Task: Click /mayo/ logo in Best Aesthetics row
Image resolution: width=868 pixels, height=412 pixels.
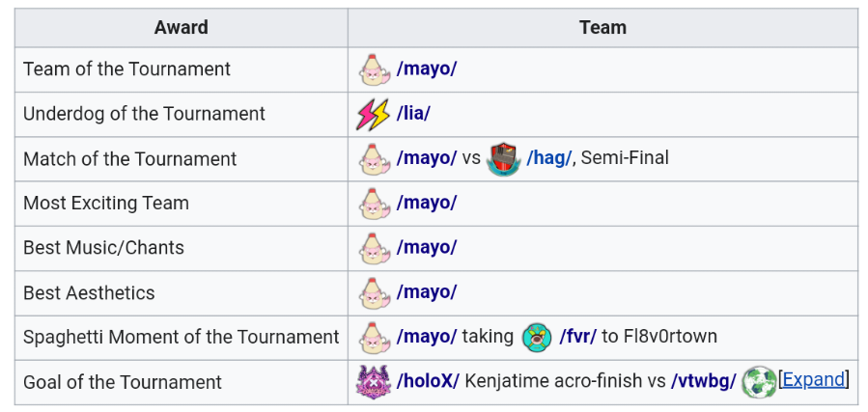Action: pyautogui.click(x=374, y=292)
